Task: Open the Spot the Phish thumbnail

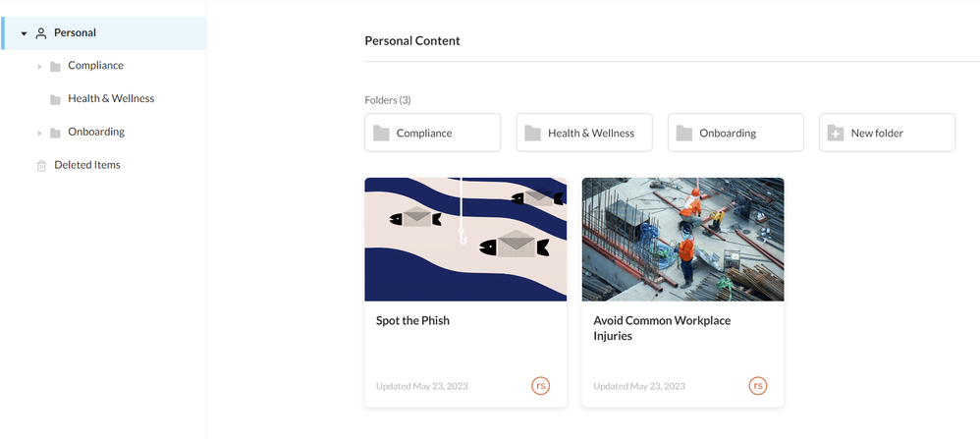Action: [x=465, y=239]
